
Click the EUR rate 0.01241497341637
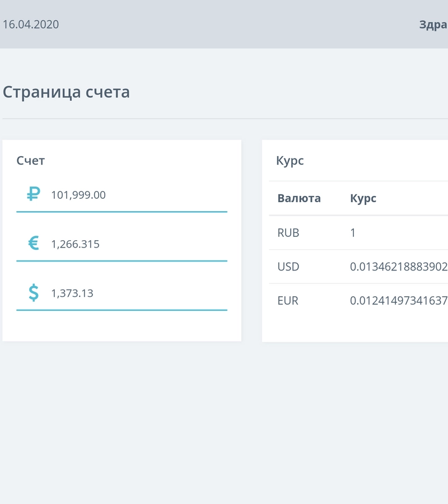399,301
